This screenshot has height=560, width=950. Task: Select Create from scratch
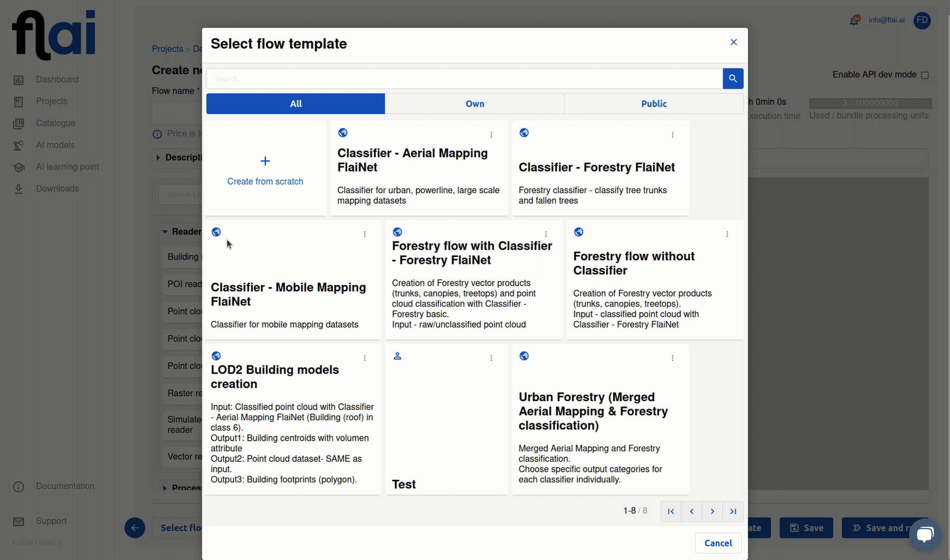point(265,169)
